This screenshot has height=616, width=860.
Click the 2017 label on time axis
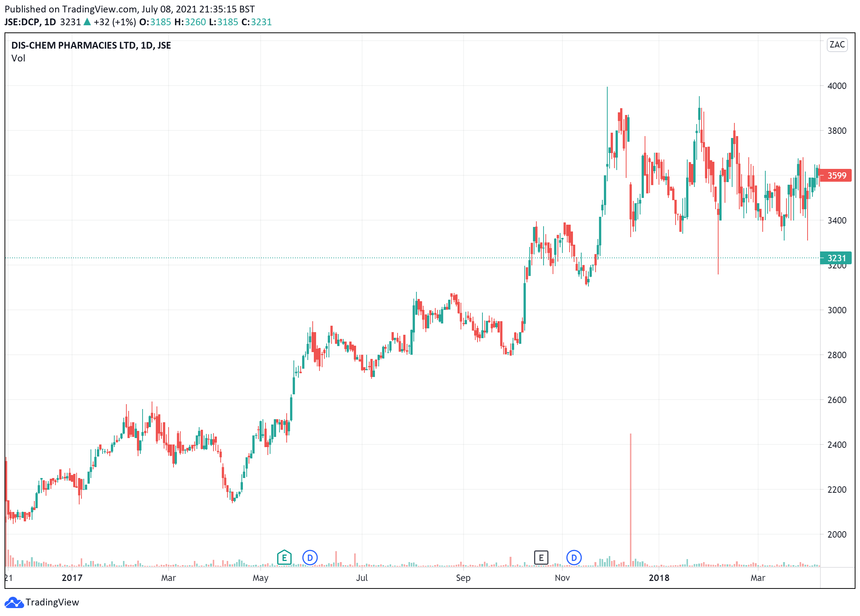click(x=72, y=578)
